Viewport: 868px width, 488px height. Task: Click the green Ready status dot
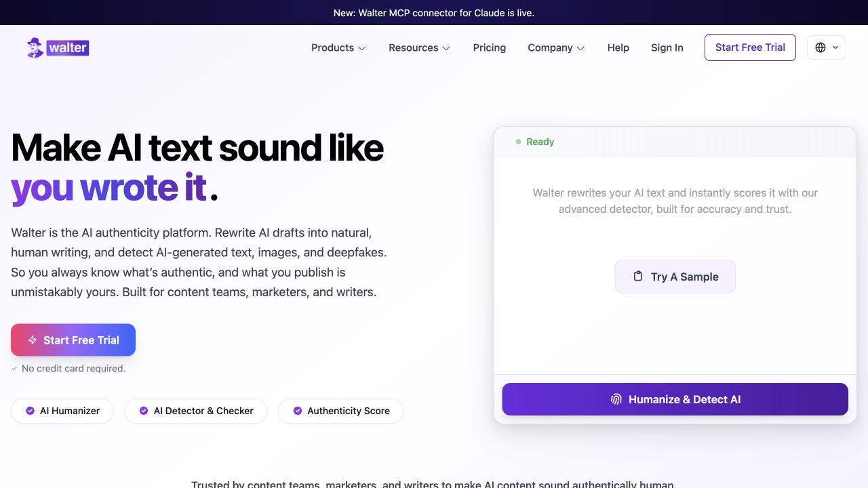pos(518,142)
